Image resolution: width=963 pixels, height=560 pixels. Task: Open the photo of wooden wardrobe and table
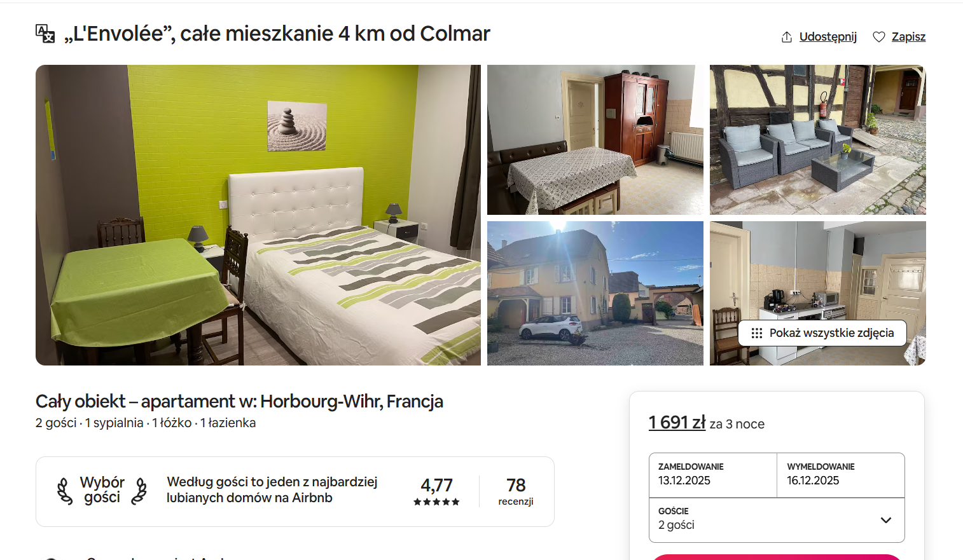(x=595, y=140)
